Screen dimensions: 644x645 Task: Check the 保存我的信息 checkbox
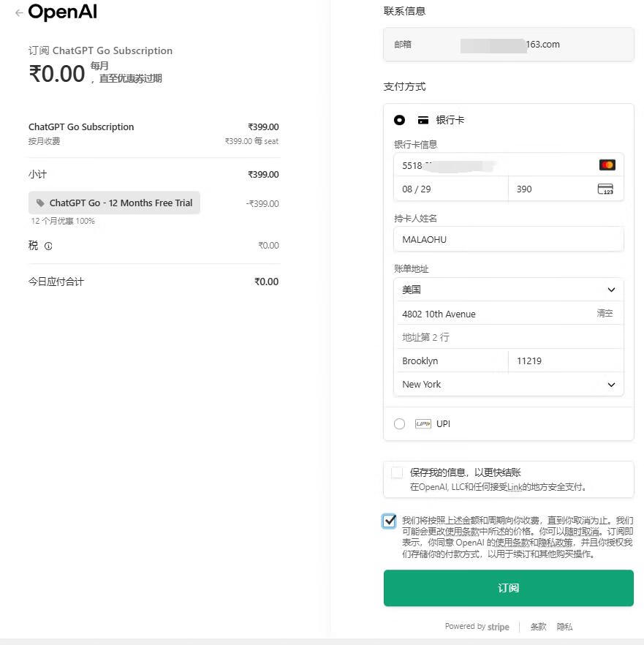(x=397, y=473)
